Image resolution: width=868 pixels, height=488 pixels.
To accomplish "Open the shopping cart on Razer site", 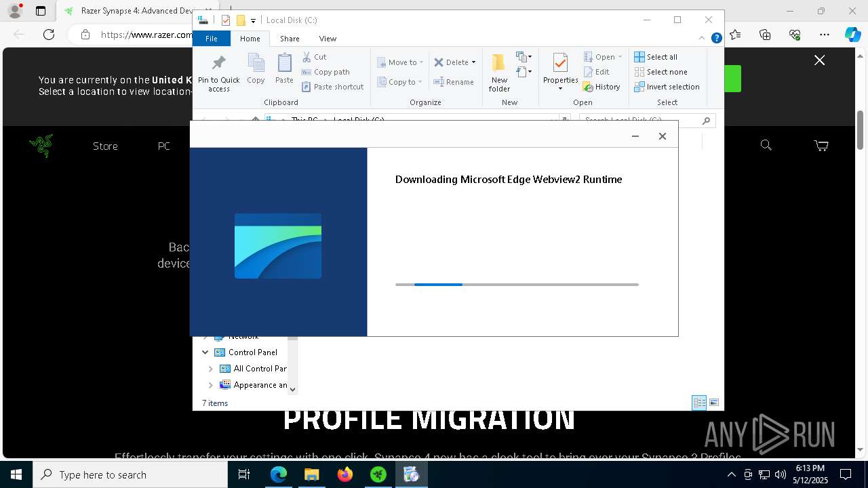I will (x=821, y=145).
